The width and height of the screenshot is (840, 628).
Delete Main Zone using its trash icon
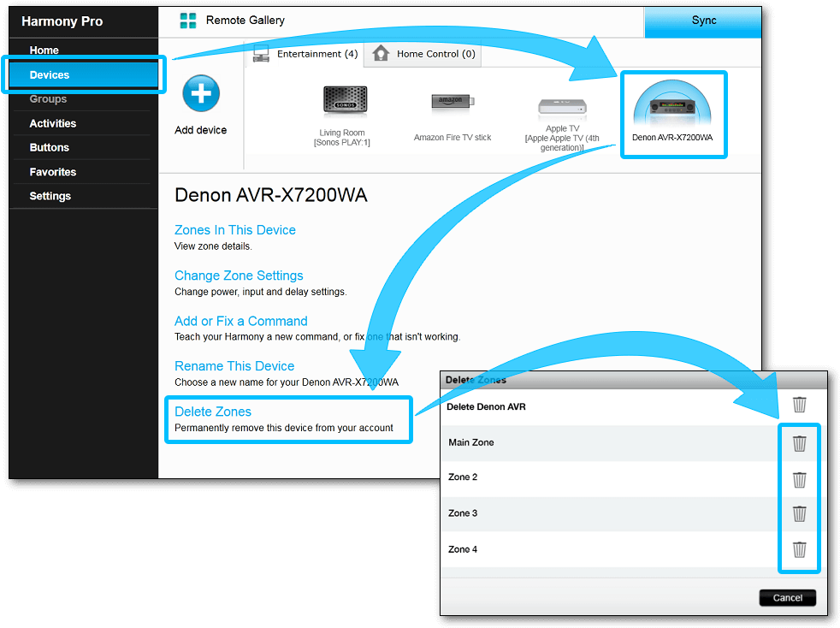[799, 443]
